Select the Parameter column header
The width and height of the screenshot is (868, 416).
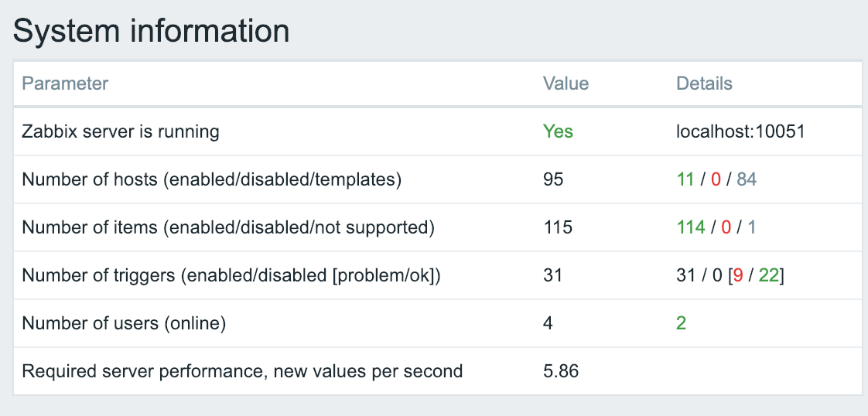(65, 84)
